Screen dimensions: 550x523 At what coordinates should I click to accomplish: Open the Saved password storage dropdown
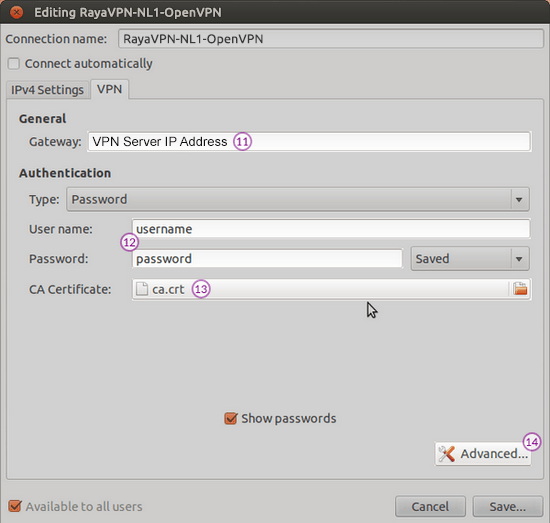(470, 259)
